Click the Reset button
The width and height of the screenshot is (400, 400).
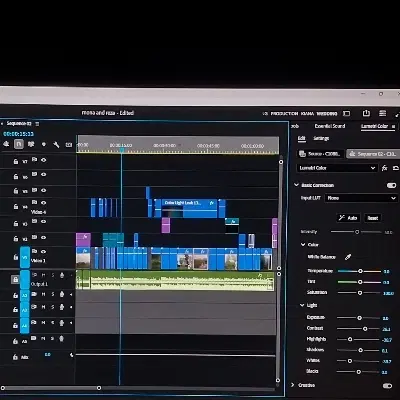pyautogui.click(x=373, y=218)
